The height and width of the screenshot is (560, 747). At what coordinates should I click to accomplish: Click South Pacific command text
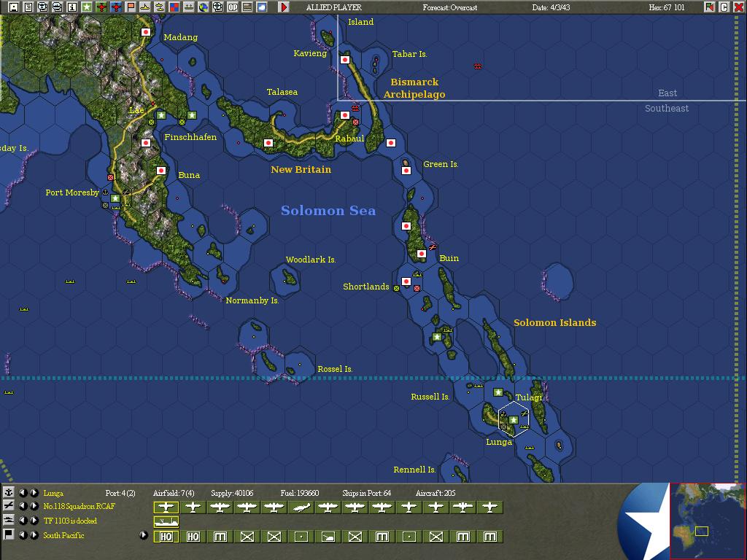63,535
